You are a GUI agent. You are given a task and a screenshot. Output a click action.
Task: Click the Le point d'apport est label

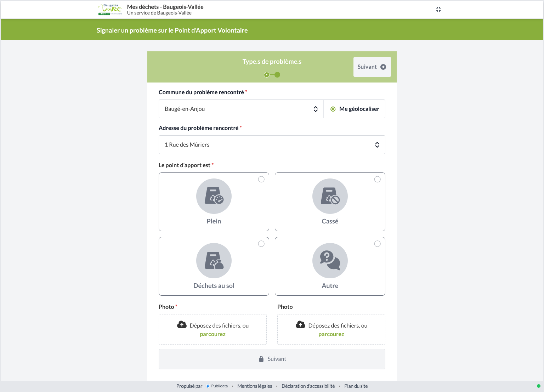(x=185, y=165)
